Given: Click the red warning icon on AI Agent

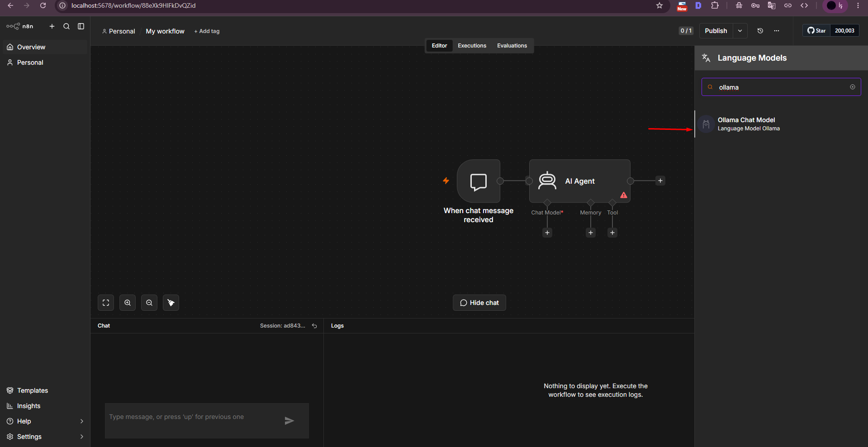Looking at the screenshot, I should pyautogui.click(x=624, y=195).
